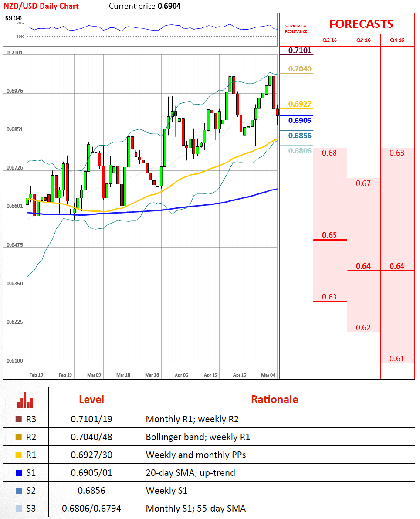Click the 0.6927/30 level cell
420x519 pixels.
coord(91,455)
